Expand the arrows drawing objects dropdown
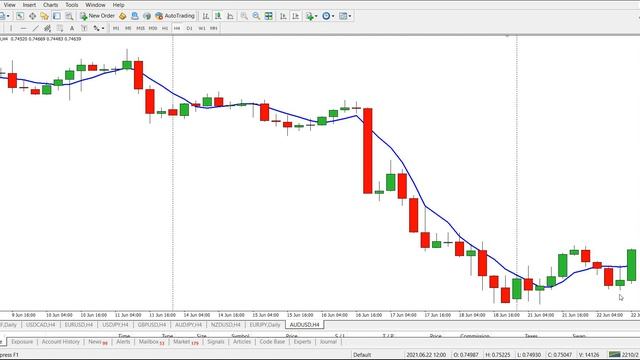The height and width of the screenshot is (360, 640). [x=103, y=28]
